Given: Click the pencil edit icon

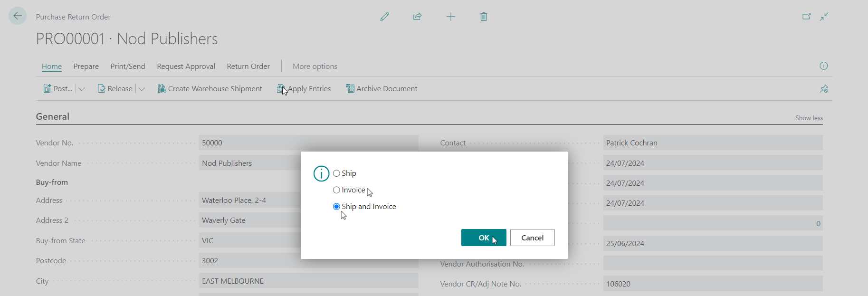Looking at the screenshot, I should tap(384, 17).
